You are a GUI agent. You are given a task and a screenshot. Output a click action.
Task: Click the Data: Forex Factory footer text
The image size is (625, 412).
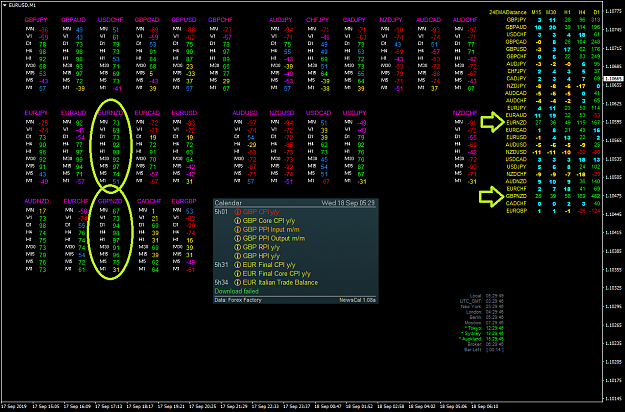[238, 300]
